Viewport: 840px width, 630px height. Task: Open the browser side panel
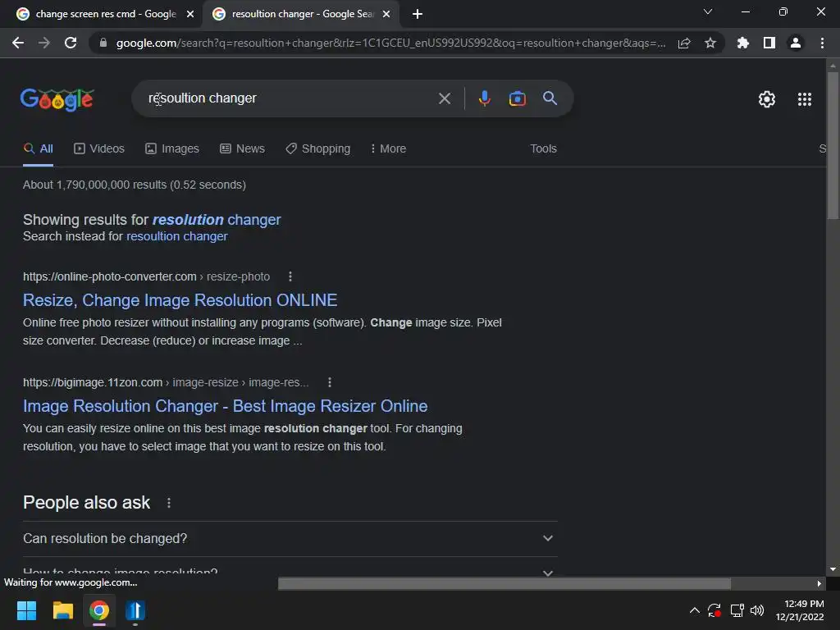[769, 43]
